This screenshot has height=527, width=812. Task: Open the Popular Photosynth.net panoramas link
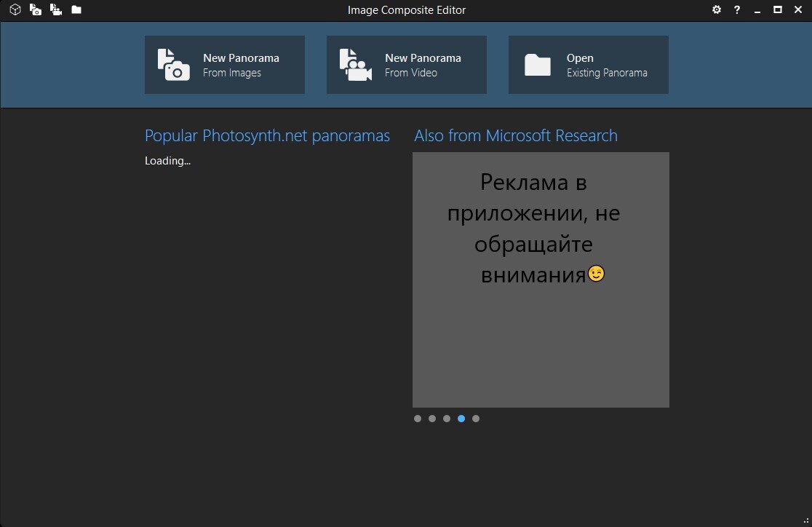(267, 135)
